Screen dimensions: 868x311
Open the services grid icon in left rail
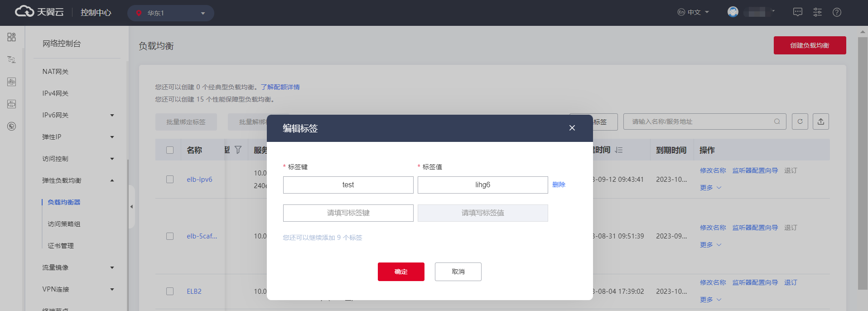12,37
